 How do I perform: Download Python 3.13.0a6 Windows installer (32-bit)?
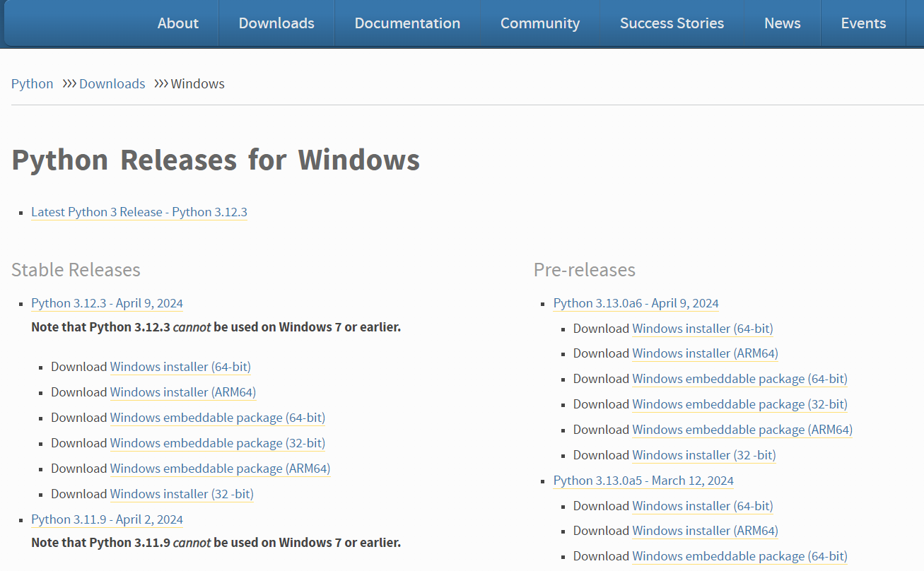tap(704, 455)
